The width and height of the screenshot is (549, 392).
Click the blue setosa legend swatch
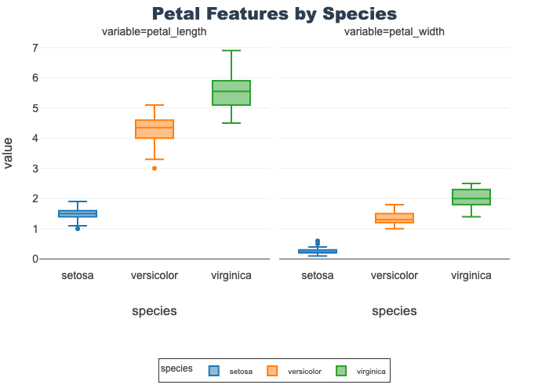point(213,371)
